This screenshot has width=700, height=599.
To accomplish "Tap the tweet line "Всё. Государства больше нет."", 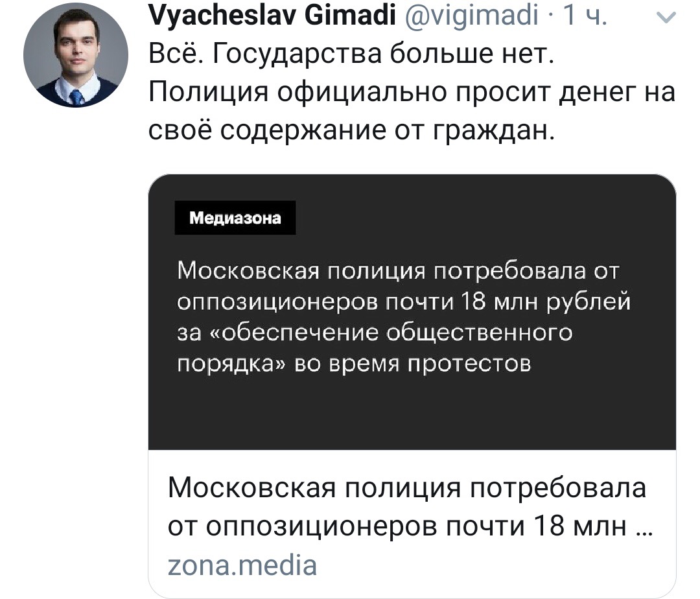I will tap(350, 54).
